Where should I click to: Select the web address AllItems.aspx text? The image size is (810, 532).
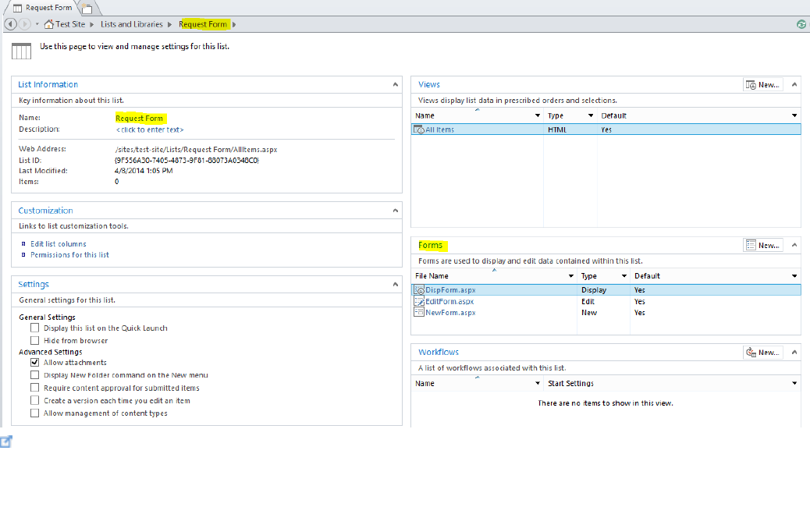pyautogui.click(x=196, y=150)
